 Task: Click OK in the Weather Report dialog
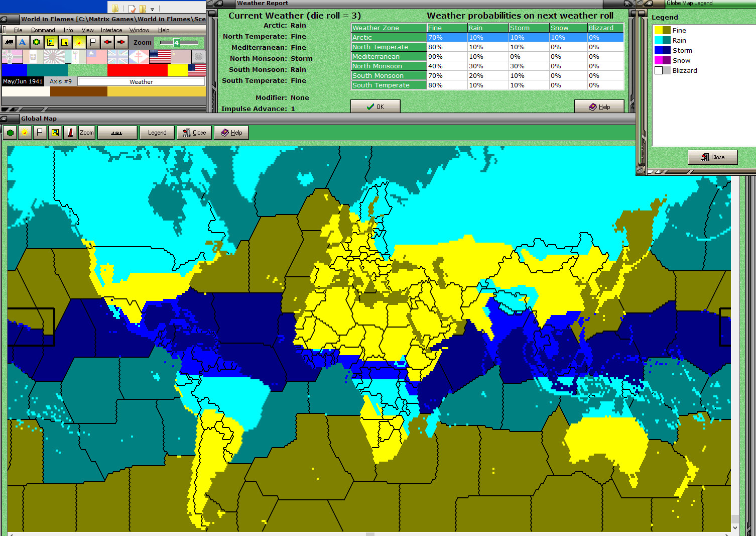[375, 106]
